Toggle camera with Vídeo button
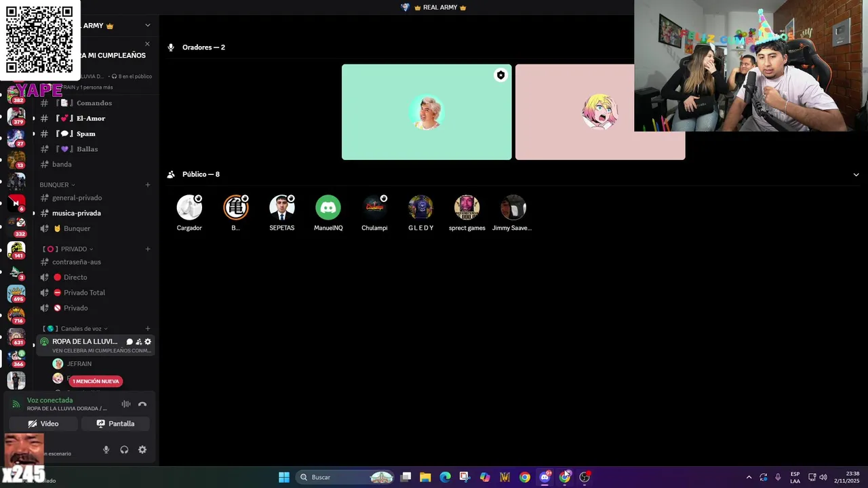The height and width of the screenshot is (488, 868). coord(43,424)
